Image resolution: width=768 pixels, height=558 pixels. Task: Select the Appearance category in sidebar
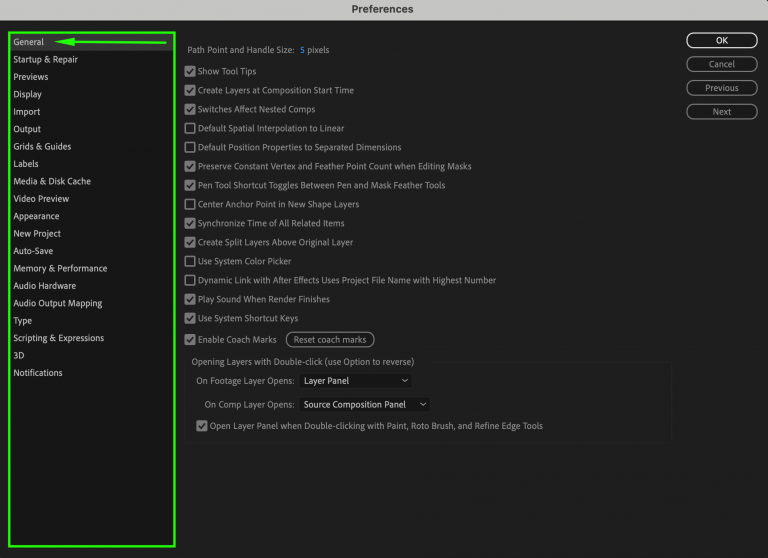click(x=36, y=217)
